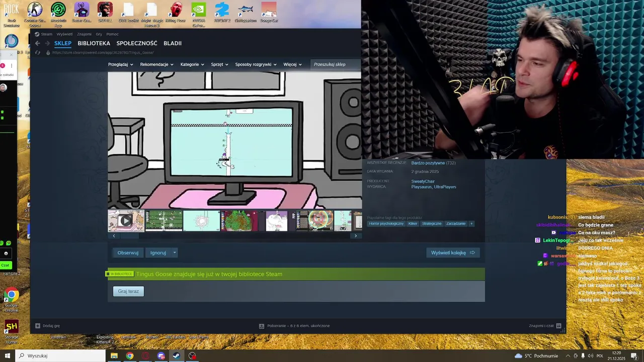
Task: Go back with Steam's back arrow
Action: [x=37, y=43]
